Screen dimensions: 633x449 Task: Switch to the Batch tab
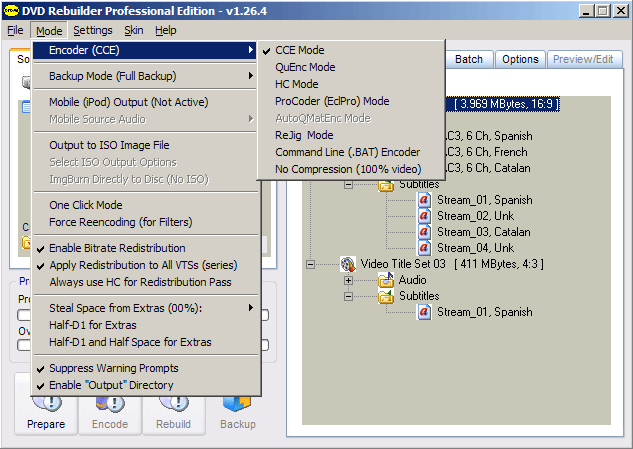tap(469, 59)
